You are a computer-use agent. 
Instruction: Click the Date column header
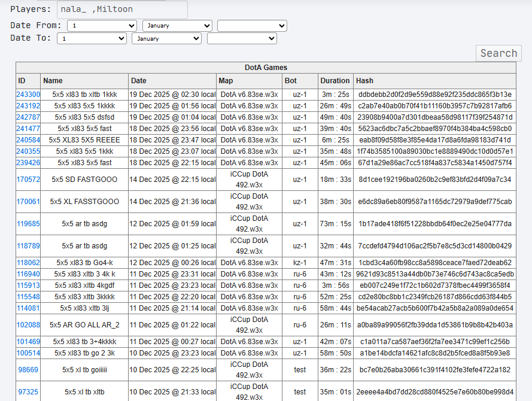click(172, 81)
